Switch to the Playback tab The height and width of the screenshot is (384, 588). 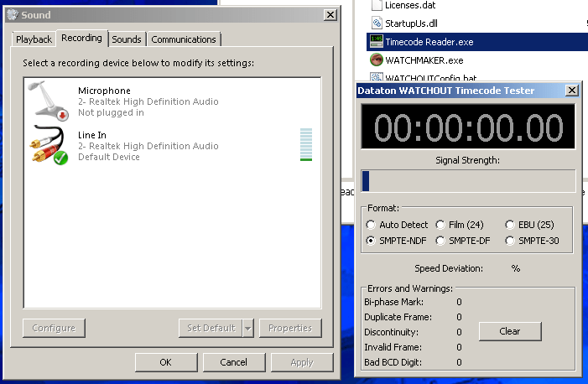click(34, 39)
